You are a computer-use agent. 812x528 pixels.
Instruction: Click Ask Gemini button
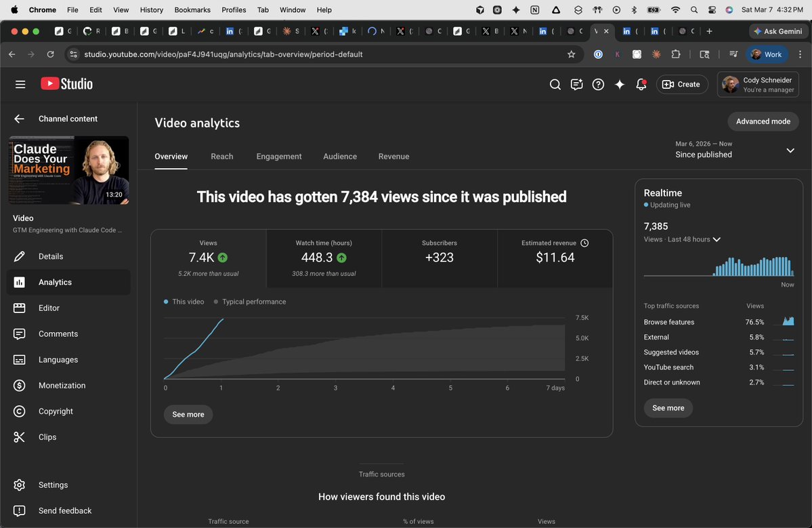778,31
